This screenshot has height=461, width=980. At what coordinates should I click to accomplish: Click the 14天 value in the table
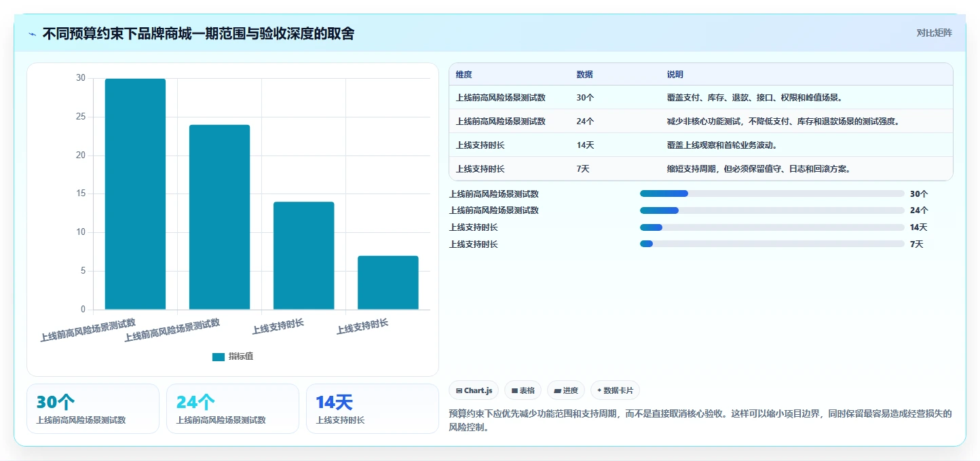click(585, 145)
